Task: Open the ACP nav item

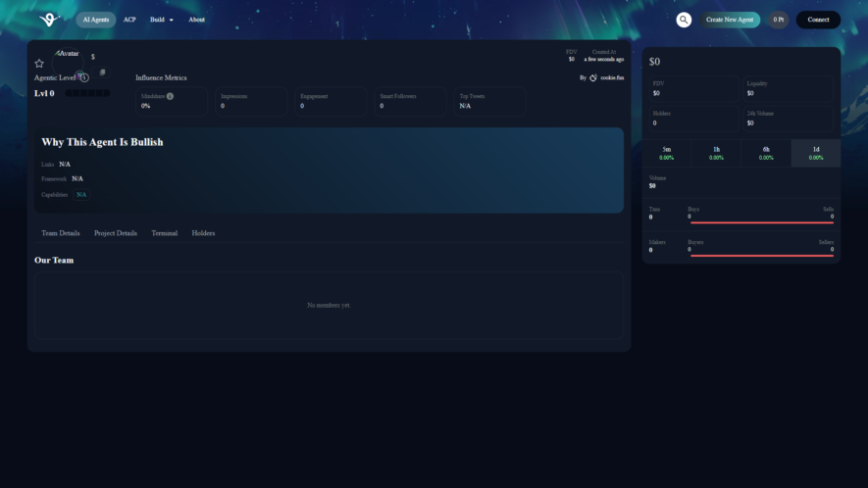Action: click(x=129, y=20)
